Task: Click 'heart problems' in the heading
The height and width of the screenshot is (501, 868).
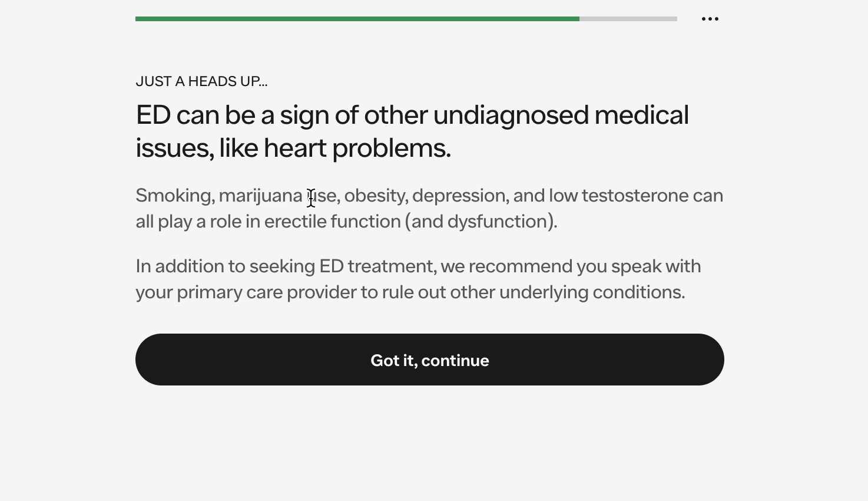Action: (357, 148)
